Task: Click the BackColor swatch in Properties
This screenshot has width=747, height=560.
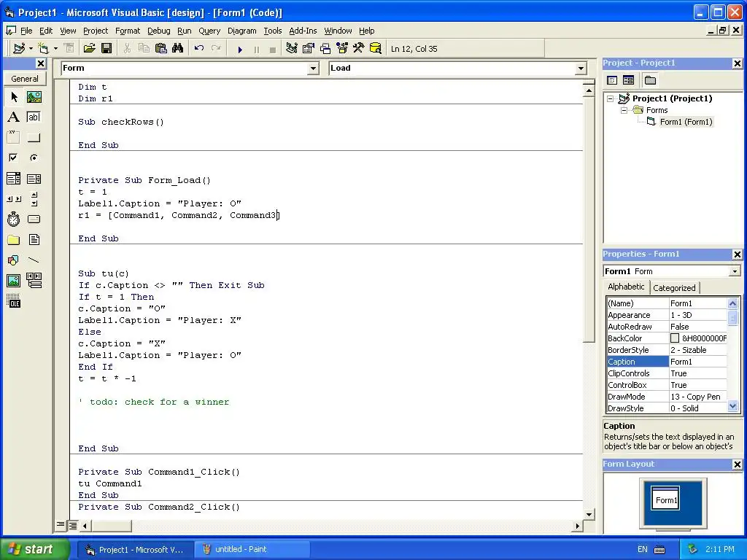Action: [675, 338]
